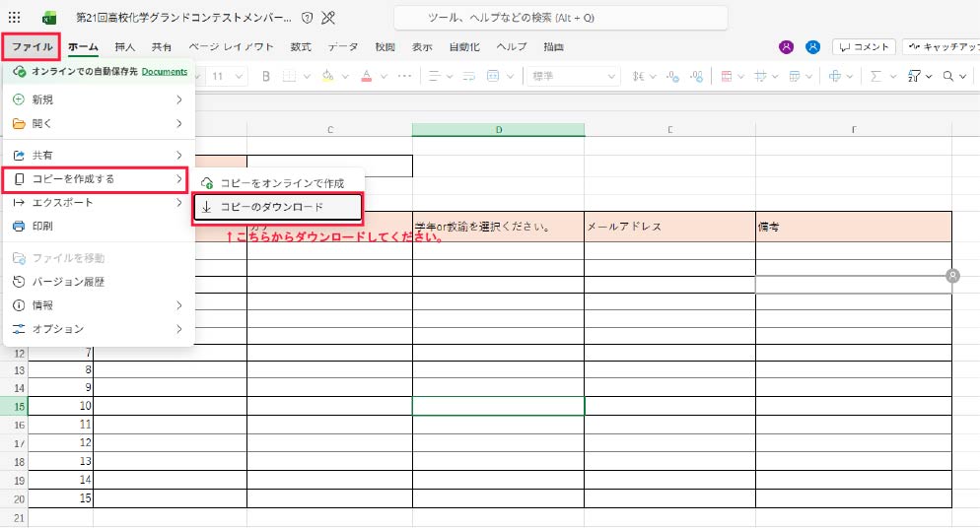The image size is (980, 528).
Task: Switch to the データ ribbon tab
Action: [x=343, y=47]
